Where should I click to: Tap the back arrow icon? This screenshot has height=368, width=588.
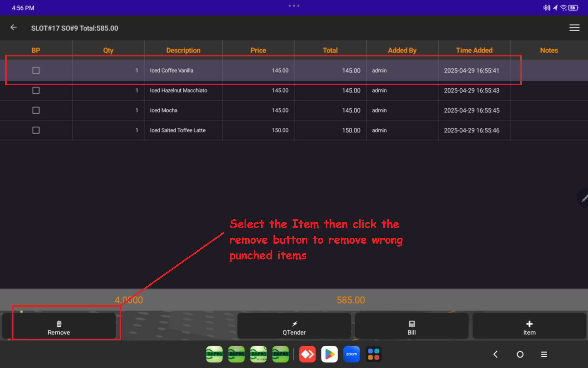(13, 28)
